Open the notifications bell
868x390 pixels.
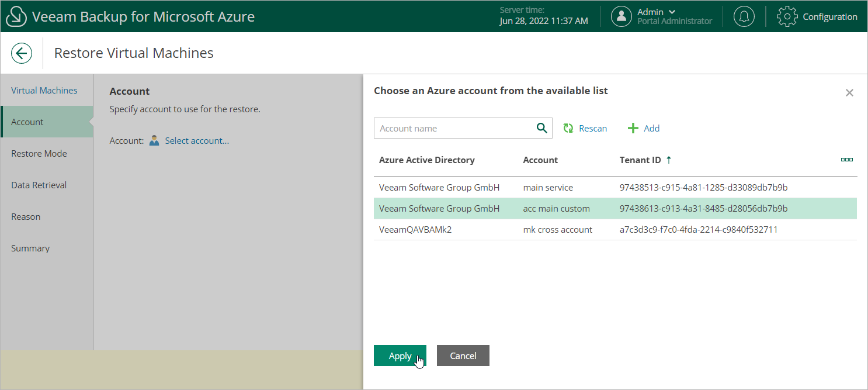(744, 16)
